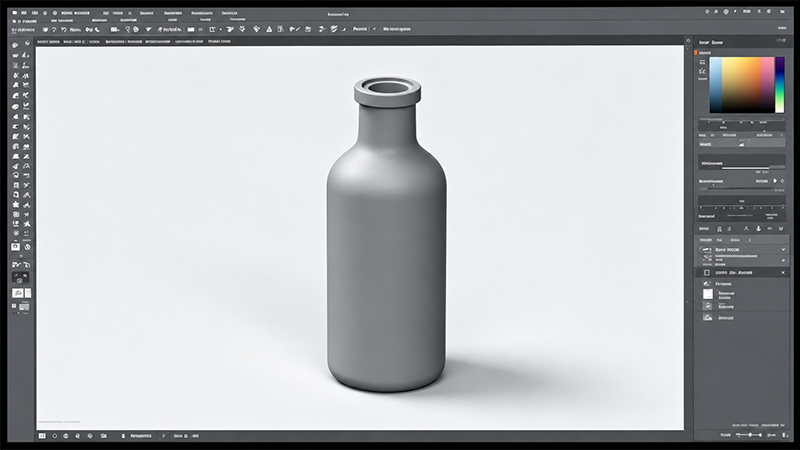Click the person-shaped icon in layers toolbar
The image size is (800, 450).
click(758, 229)
